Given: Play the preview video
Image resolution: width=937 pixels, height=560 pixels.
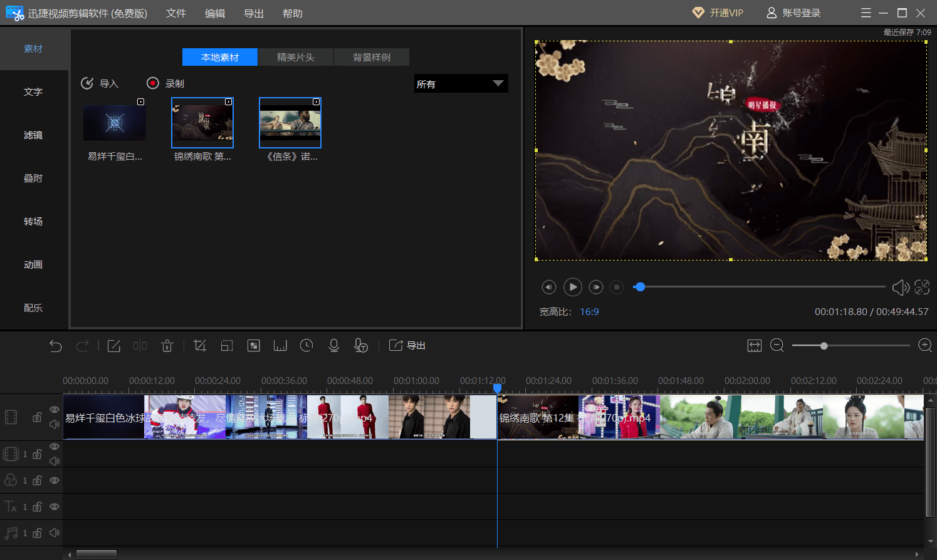Looking at the screenshot, I should tap(573, 287).
